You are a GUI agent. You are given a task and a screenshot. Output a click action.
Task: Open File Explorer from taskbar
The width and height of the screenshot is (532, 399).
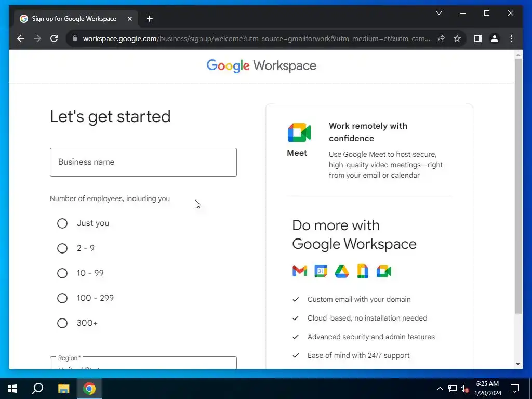[63, 389]
